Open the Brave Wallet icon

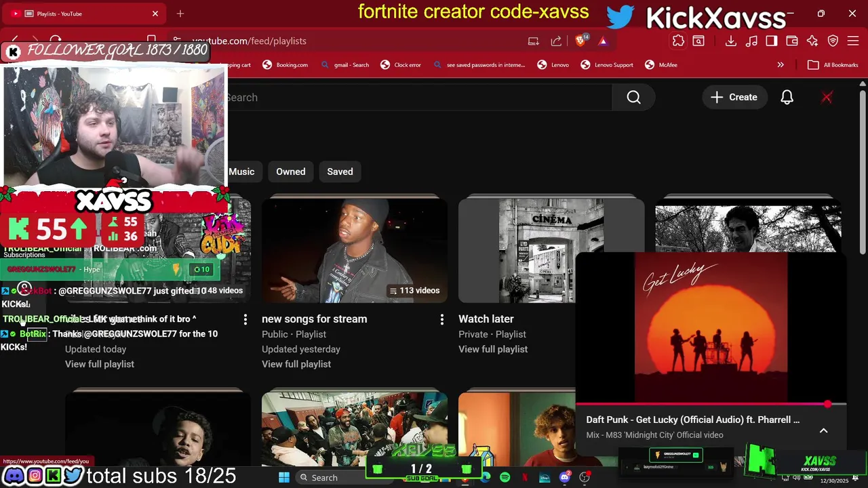[792, 41]
